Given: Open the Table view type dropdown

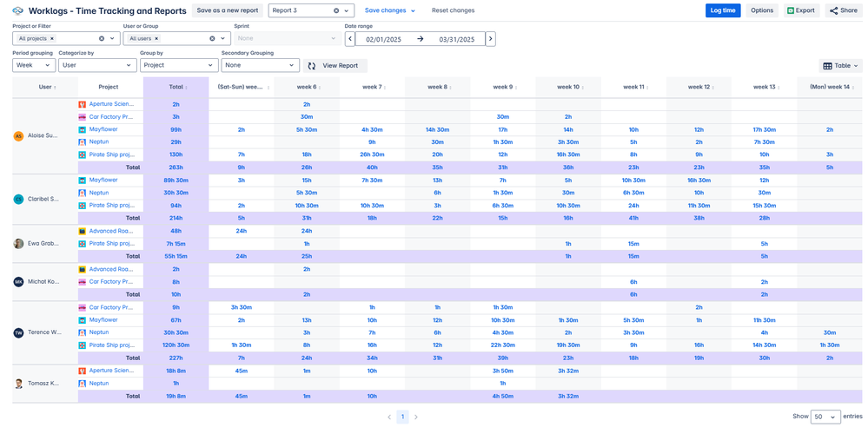Looking at the screenshot, I should pos(840,66).
